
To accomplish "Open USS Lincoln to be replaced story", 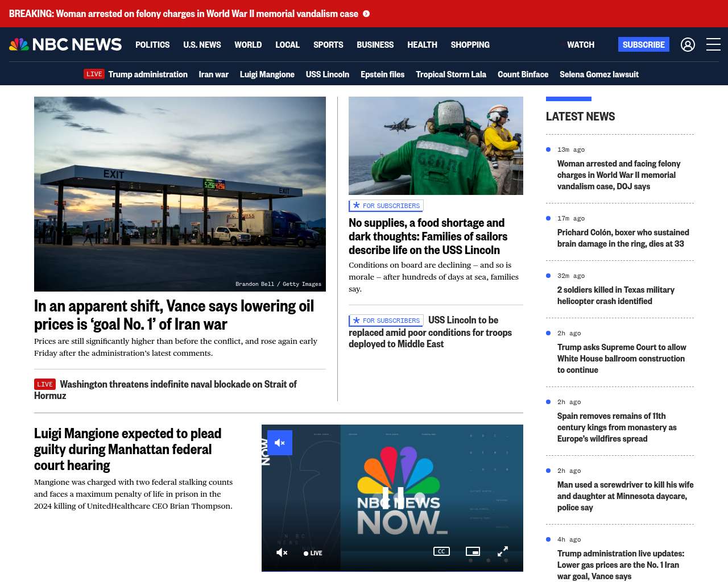I will click(x=430, y=332).
